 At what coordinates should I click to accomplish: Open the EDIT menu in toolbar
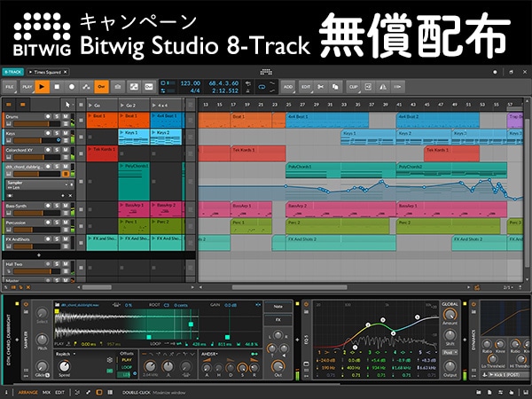pyautogui.click(x=306, y=87)
